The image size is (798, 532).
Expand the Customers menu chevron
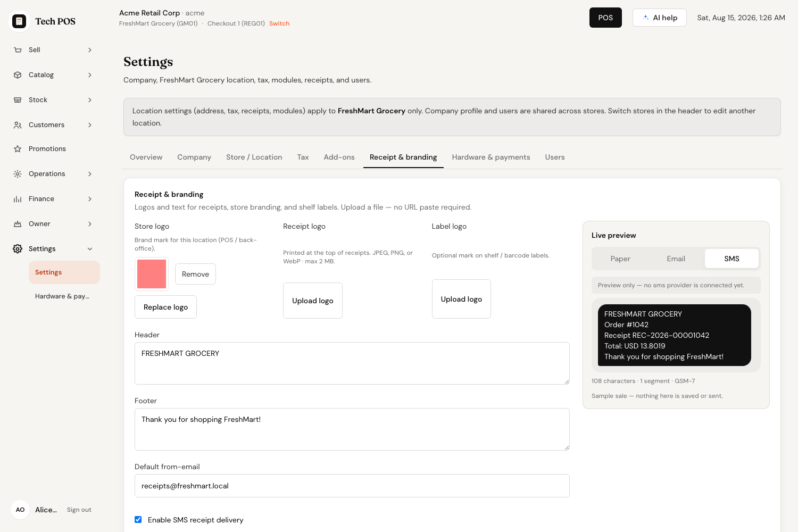coord(90,125)
